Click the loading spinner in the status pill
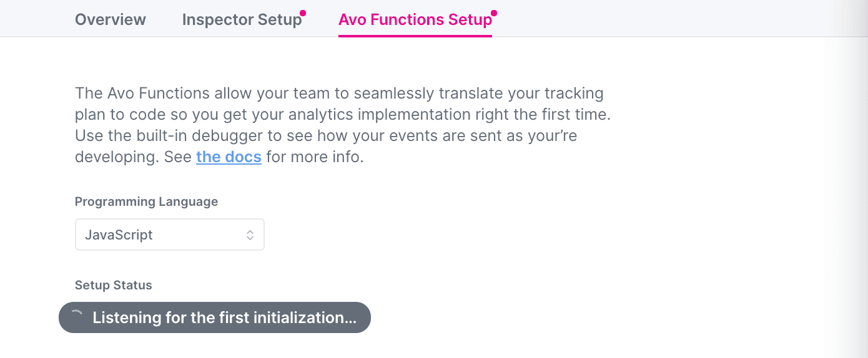 (76, 317)
